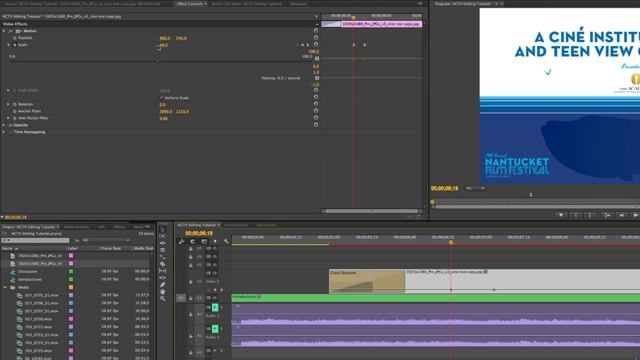Toggle the Uniform Scale checkbox
This screenshot has height=360, width=640.
[162, 98]
